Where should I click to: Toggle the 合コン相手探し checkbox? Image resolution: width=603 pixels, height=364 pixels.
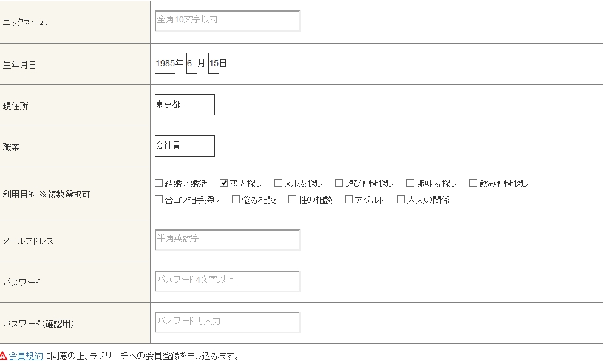point(159,200)
